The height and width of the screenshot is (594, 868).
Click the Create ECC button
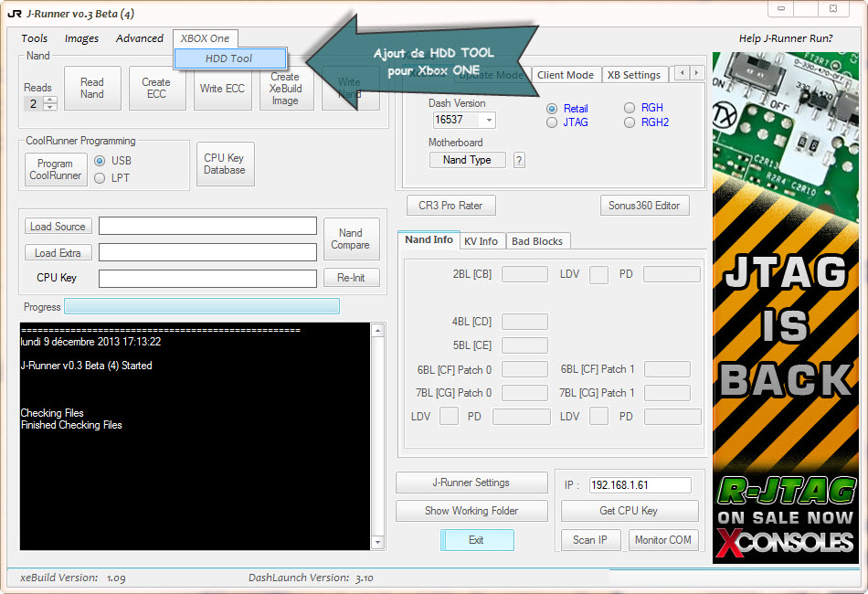[156, 88]
